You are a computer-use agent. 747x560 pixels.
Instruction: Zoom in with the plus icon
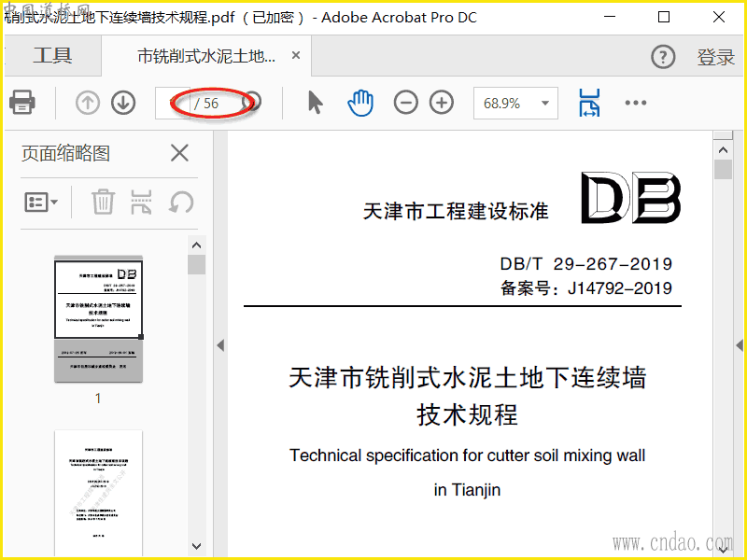pos(442,103)
